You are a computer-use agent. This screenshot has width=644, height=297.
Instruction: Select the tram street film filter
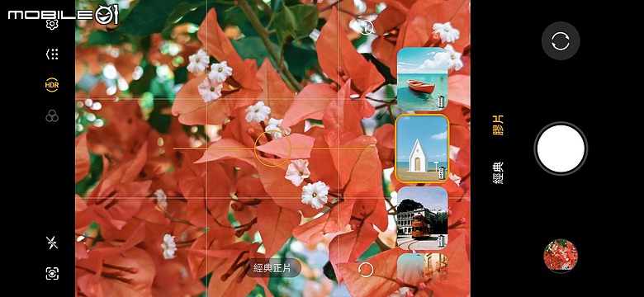(422, 219)
